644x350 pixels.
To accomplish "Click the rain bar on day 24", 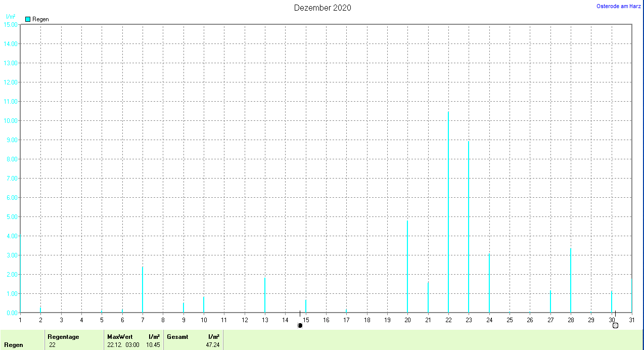I will pyautogui.click(x=489, y=283).
